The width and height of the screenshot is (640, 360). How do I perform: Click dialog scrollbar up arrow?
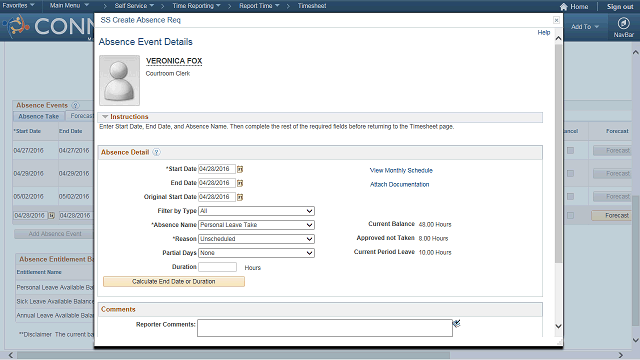tap(558, 38)
